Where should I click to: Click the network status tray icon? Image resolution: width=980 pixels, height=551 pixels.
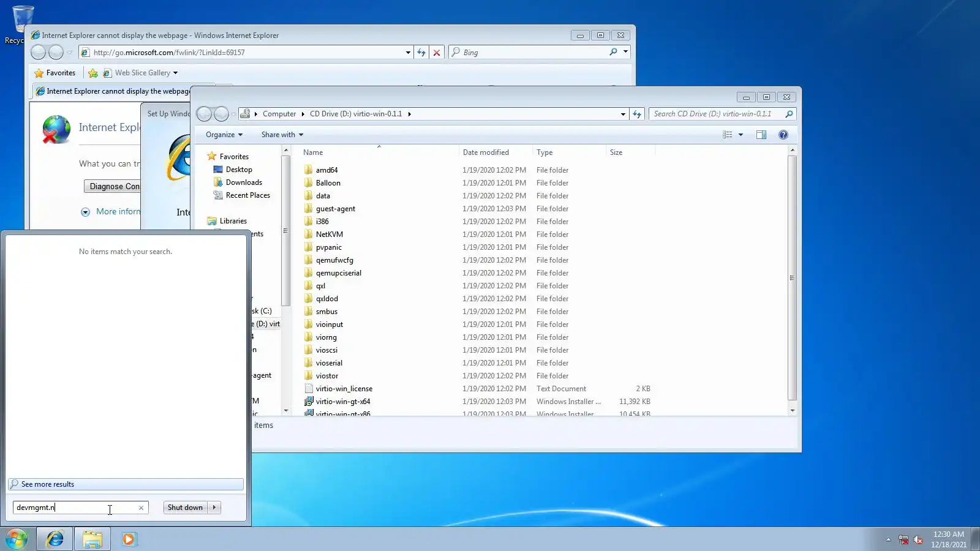pyautogui.click(x=903, y=539)
